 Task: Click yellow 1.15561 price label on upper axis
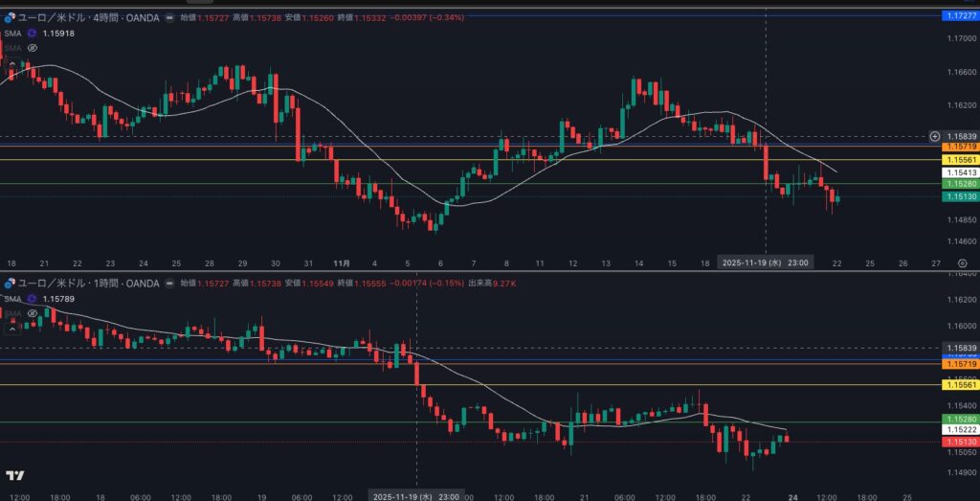tap(960, 160)
